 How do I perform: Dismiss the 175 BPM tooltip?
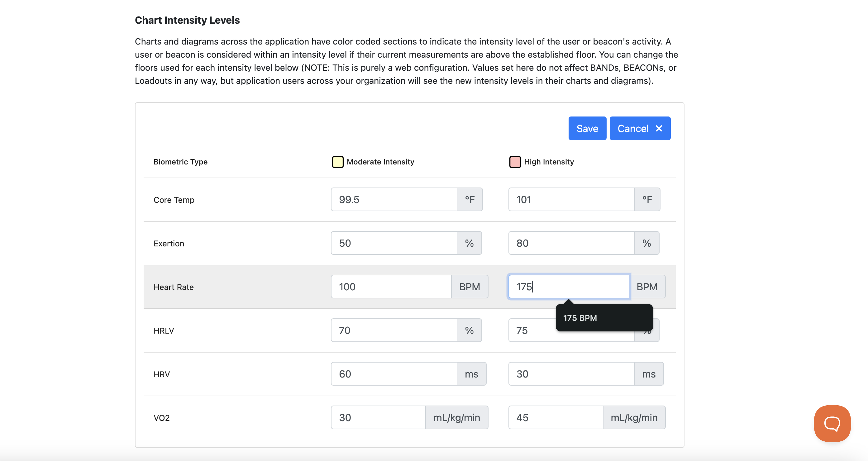[604, 318]
